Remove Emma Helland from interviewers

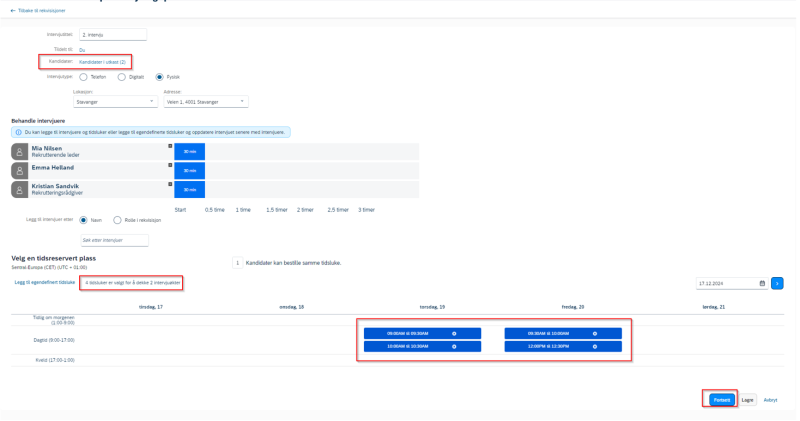(x=170, y=165)
